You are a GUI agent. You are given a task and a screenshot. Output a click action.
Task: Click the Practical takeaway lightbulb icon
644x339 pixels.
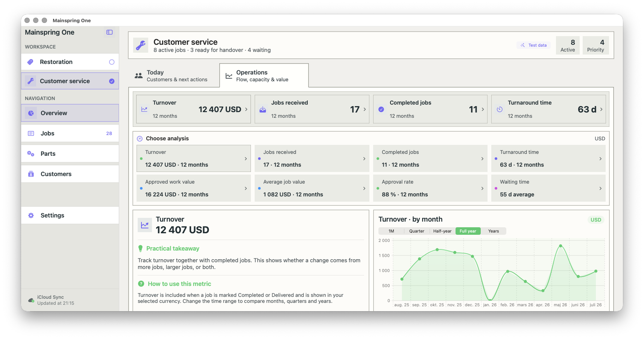point(140,248)
